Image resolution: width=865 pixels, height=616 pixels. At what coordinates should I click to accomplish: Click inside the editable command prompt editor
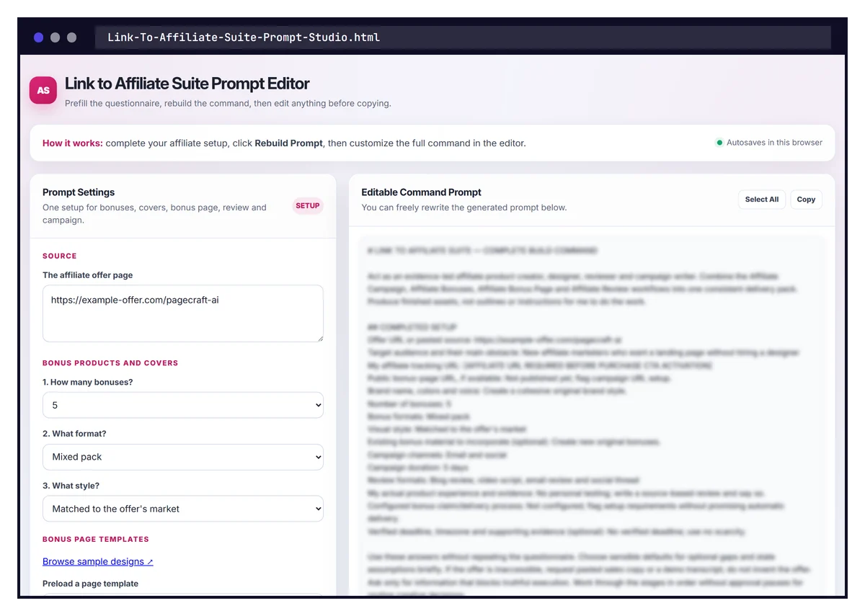click(x=592, y=414)
